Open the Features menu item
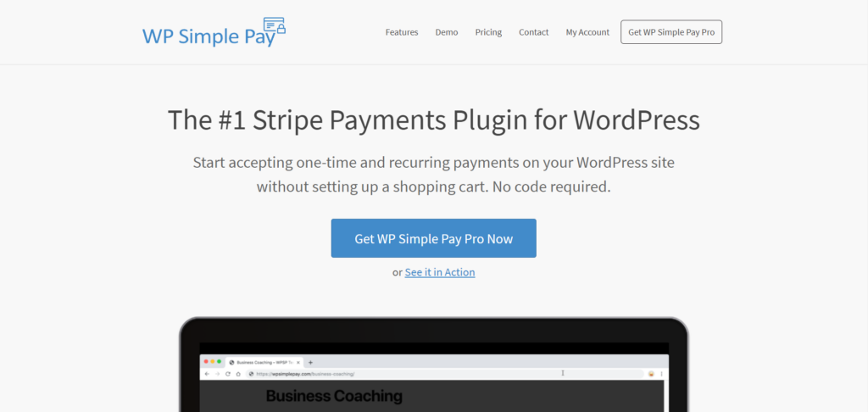 point(402,32)
